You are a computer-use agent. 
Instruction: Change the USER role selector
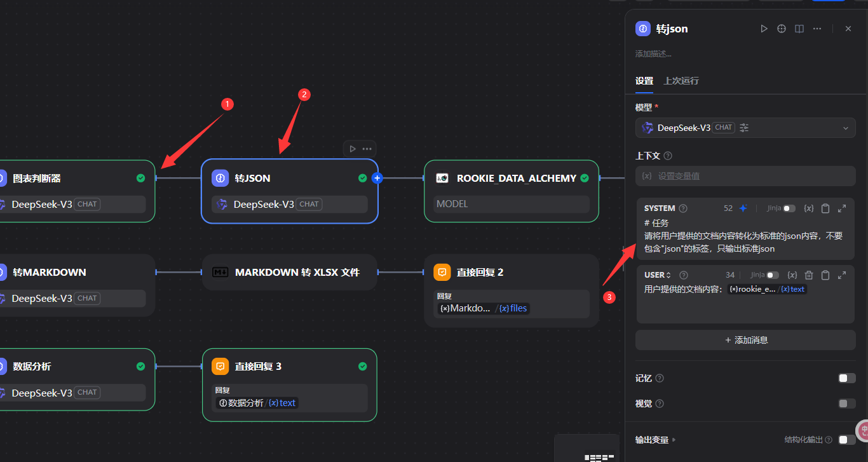(x=658, y=275)
